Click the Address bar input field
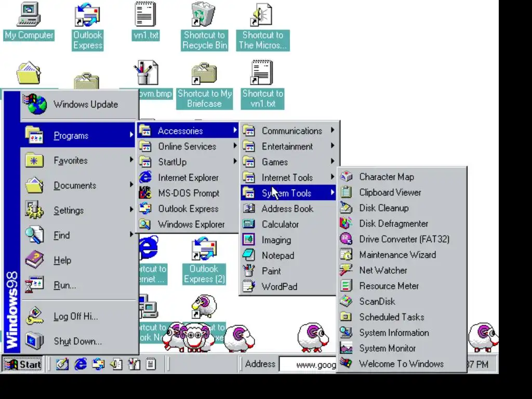 (308, 364)
